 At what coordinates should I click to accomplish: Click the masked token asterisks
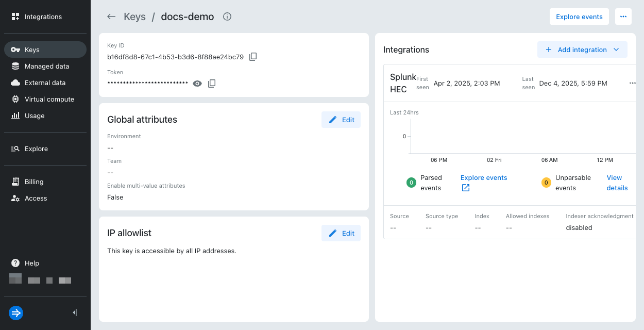tap(148, 84)
